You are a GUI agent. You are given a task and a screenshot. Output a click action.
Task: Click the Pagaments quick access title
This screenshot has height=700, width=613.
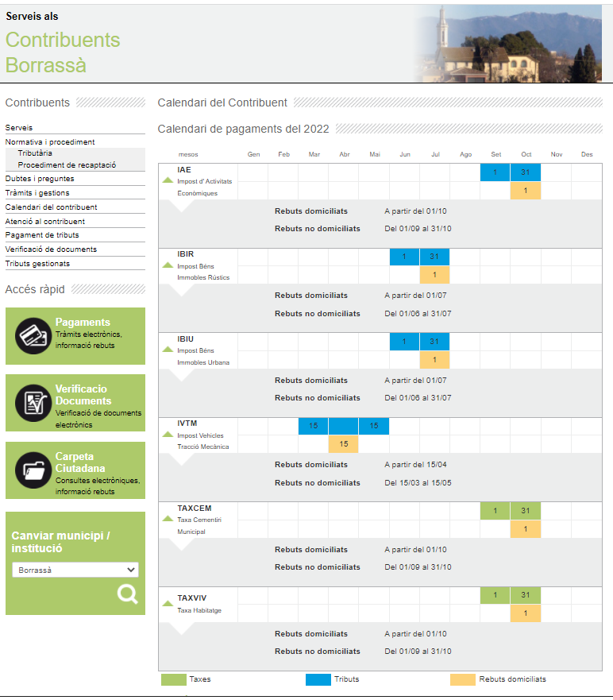[83, 323]
